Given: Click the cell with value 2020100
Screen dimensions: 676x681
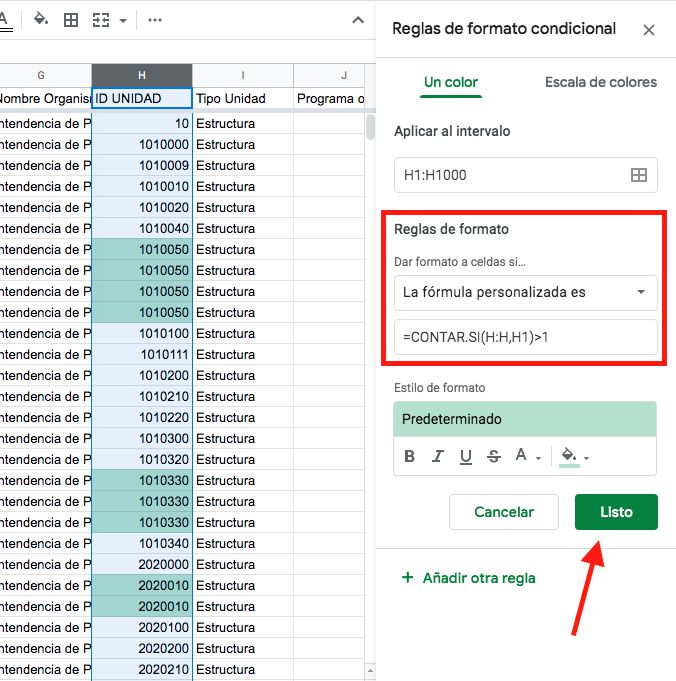Looking at the screenshot, I should pyautogui.click(x=142, y=627).
